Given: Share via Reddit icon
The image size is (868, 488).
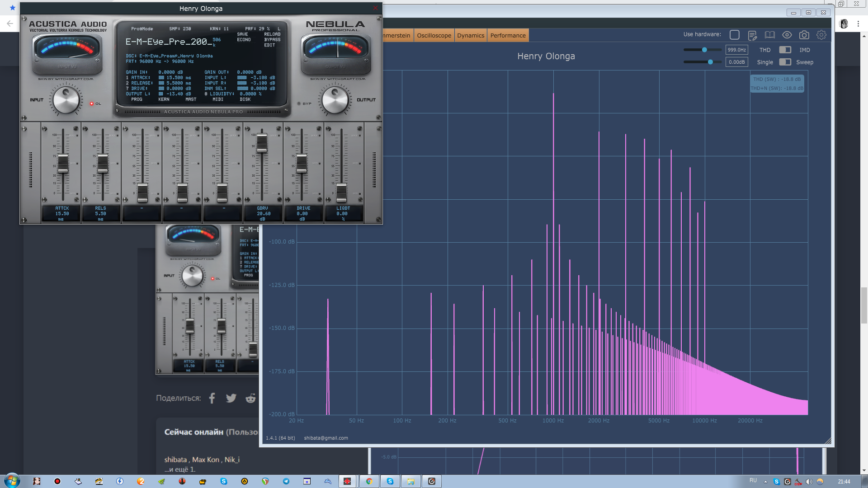Looking at the screenshot, I should [250, 398].
